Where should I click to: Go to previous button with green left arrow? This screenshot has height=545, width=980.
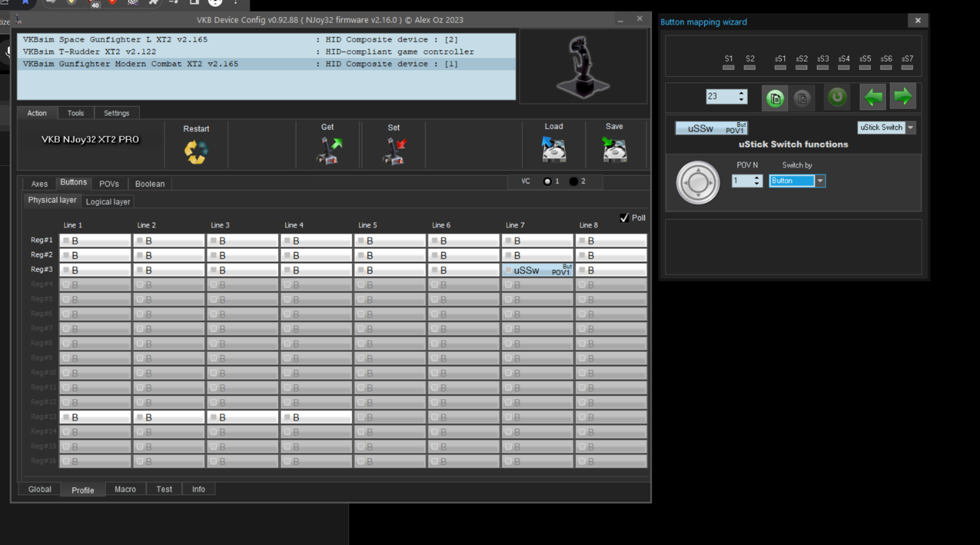point(873,97)
